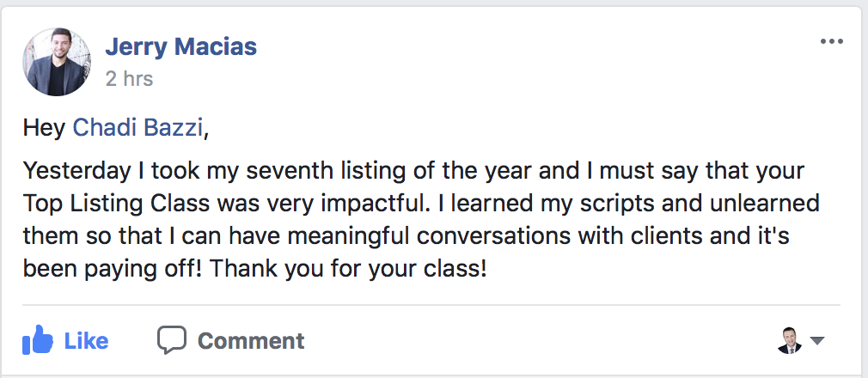868x378 pixels.
Task: Click the Comment speech bubble icon
Action: [172, 340]
